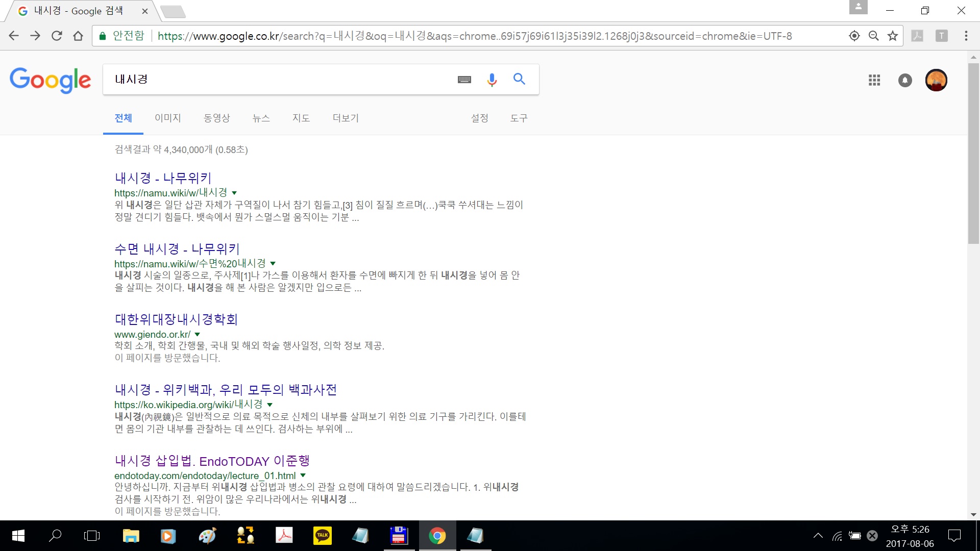
Task: Open the 도구 search tools
Action: (x=519, y=118)
